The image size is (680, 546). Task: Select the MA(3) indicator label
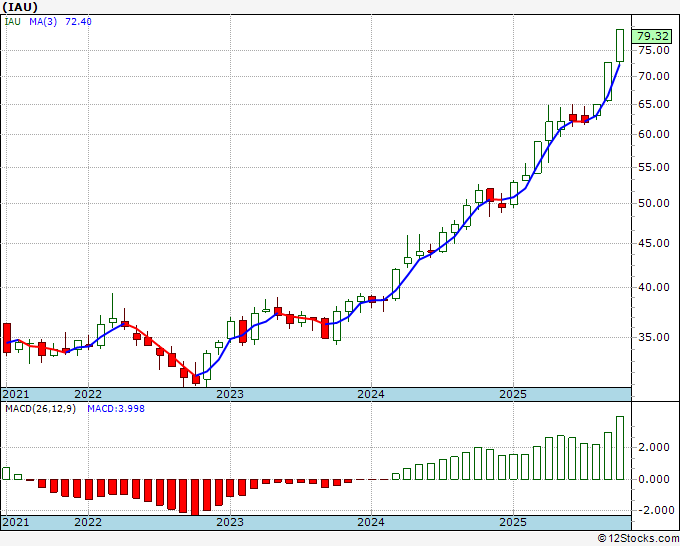(43, 22)
